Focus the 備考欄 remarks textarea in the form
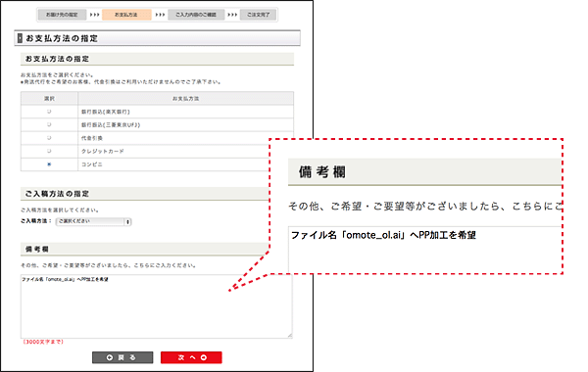The width and height of the screenshot is (588, 372). click(157, 306)
